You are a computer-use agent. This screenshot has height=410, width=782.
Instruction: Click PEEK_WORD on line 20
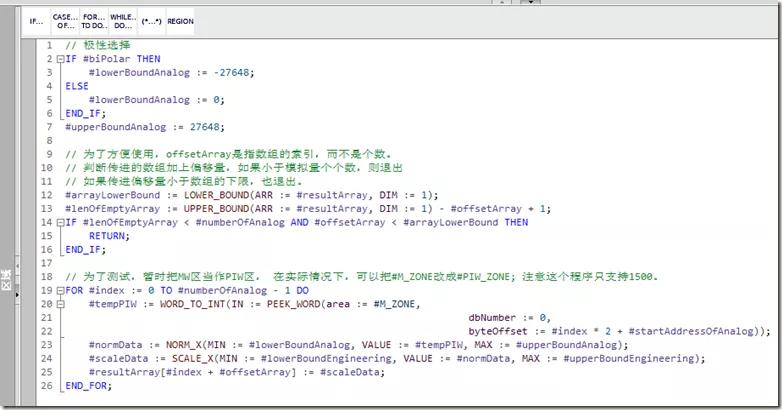point(293,304)
